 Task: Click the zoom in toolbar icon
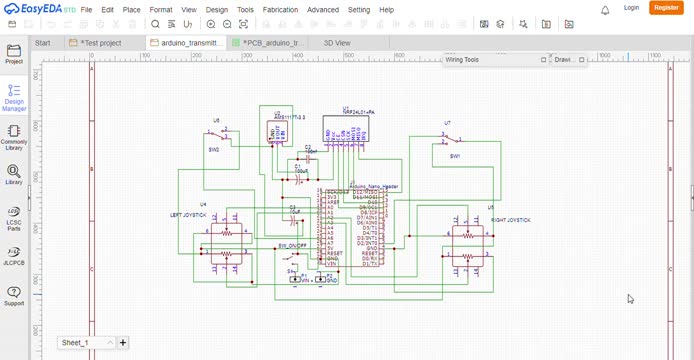click(x=211, y=24)
